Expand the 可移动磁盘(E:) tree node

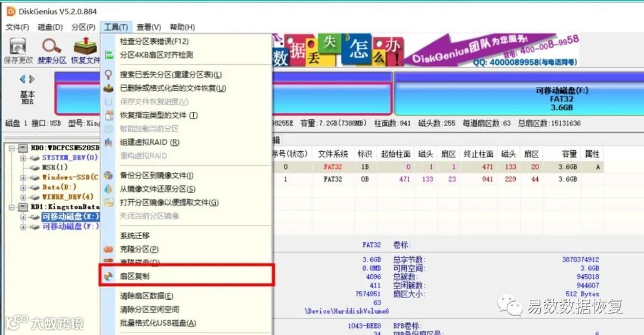[x=23, y=217]
